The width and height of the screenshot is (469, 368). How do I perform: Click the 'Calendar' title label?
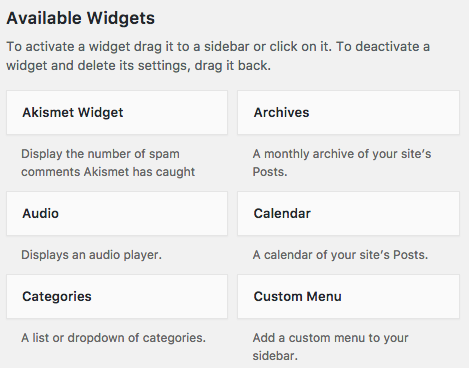click(282, 214)
